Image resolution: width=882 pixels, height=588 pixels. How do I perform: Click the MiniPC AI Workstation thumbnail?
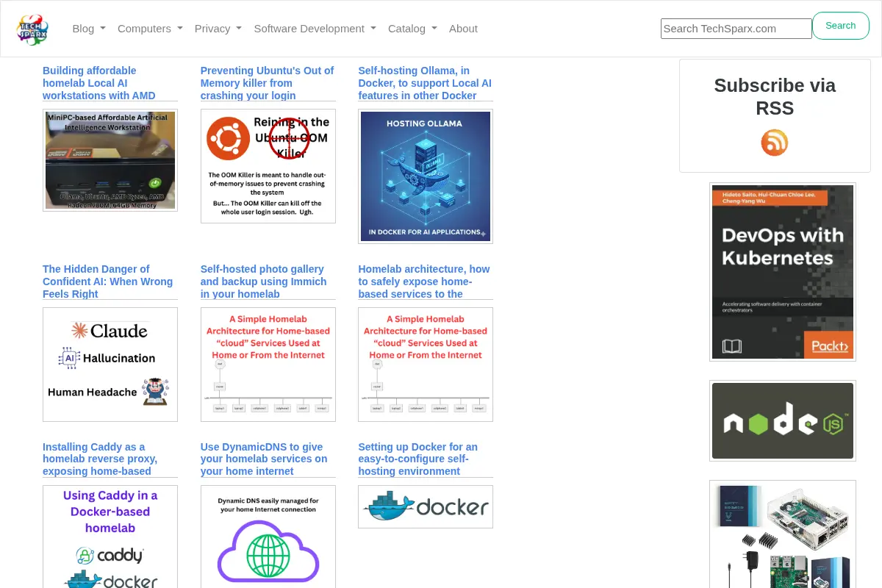pyautogui.click(x=110, y=160)
